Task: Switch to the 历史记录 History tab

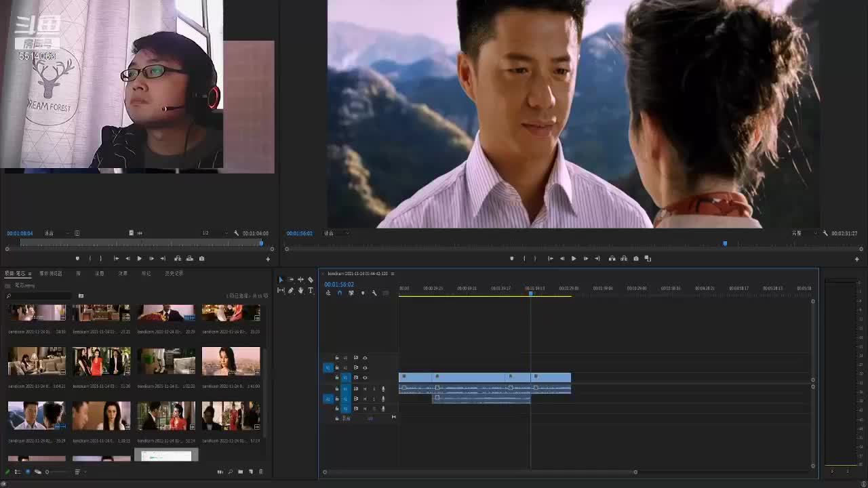Action: pos(174,274)
